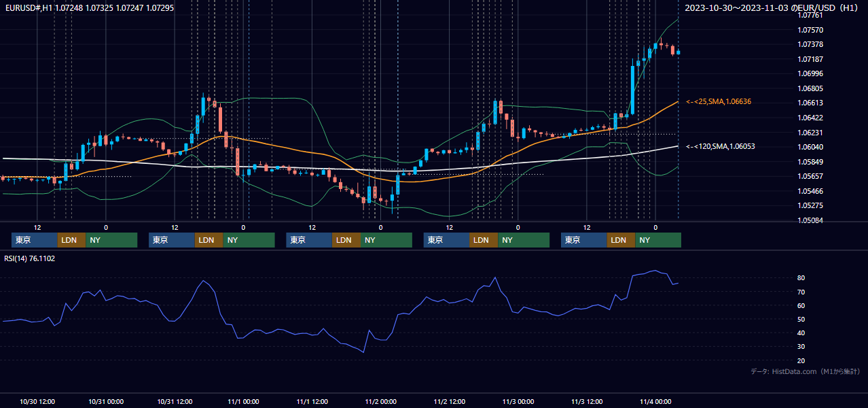Click price axis value 1.07187
The image size is (868, 408).
pyautogui.click(x=810, y=59)
